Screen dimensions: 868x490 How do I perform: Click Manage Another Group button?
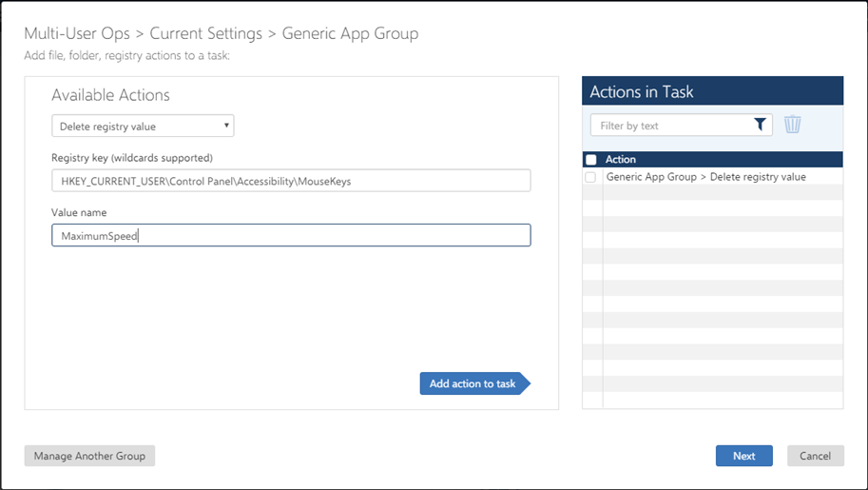point(89,456)
